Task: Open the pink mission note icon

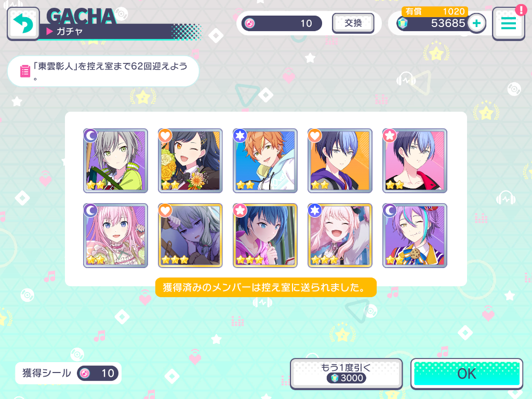Action: (x=25, y=71)
